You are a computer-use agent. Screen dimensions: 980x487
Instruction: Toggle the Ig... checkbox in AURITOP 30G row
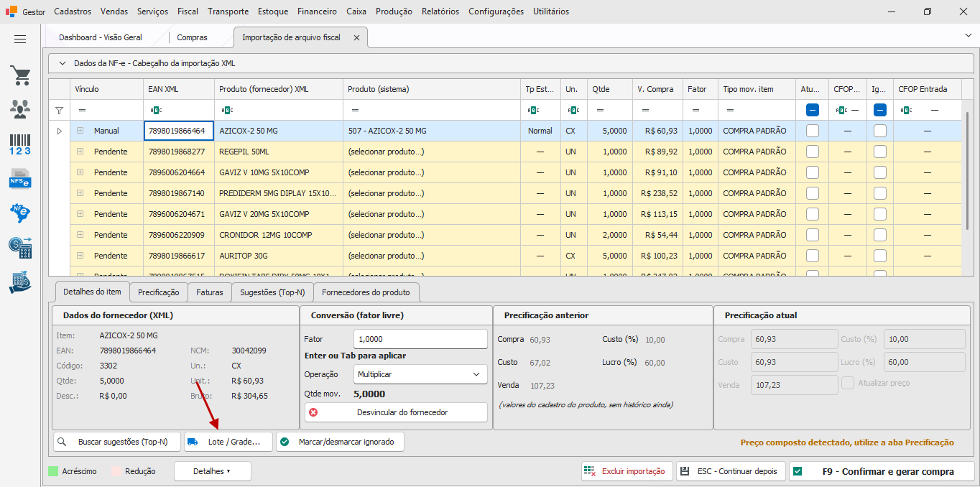click(x=880, y=256)
